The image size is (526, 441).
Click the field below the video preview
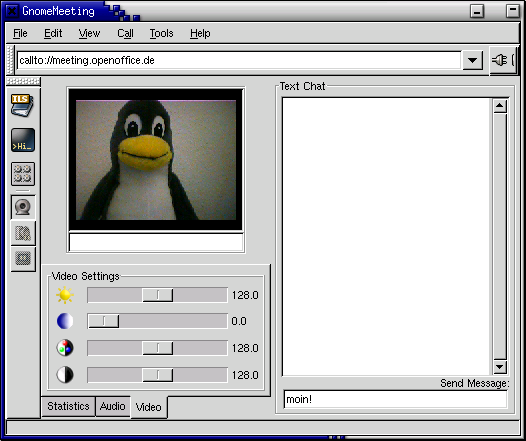[156, 242]
